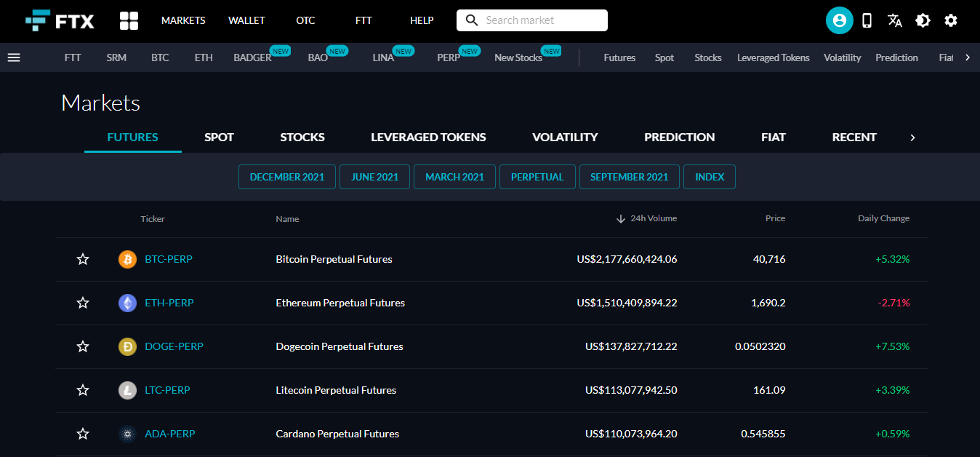Click the FTX logo

click(60, 20)
